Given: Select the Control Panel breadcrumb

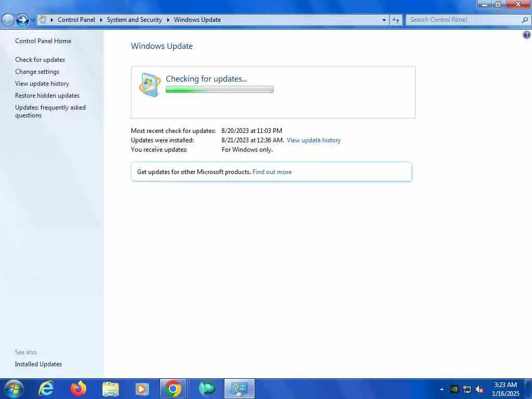Looking at the screenshot, I should coord(76,20).
